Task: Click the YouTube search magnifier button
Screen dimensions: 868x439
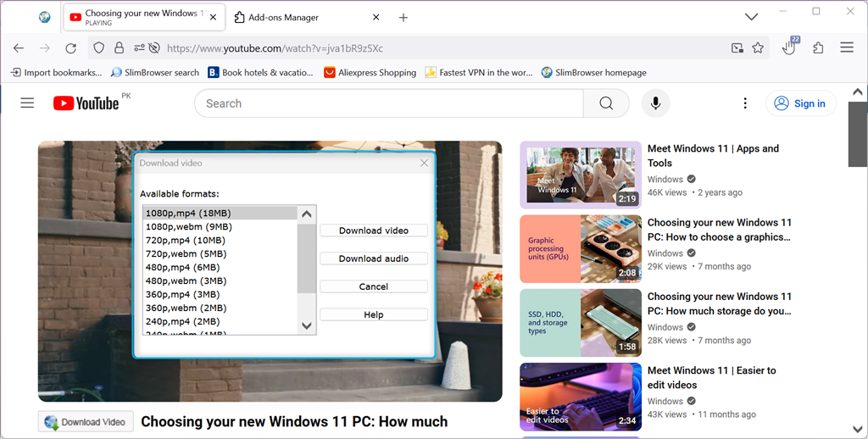Action: [x=606, y=103]
